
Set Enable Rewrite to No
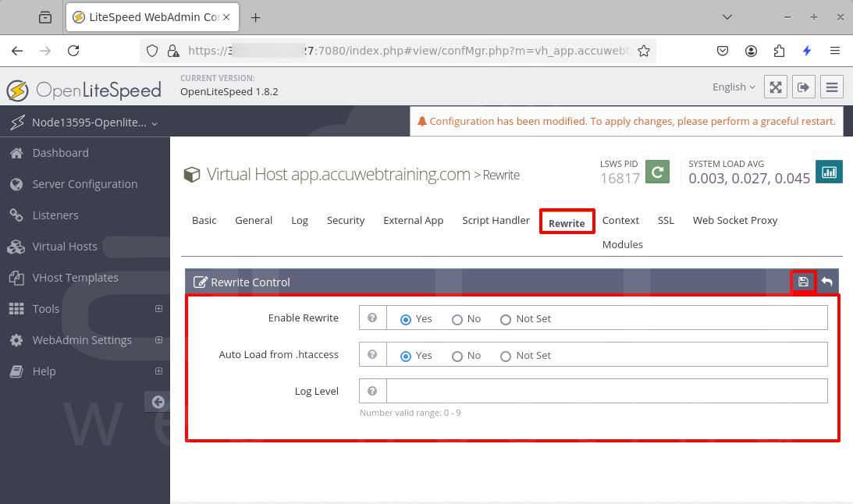click(457, 320)
